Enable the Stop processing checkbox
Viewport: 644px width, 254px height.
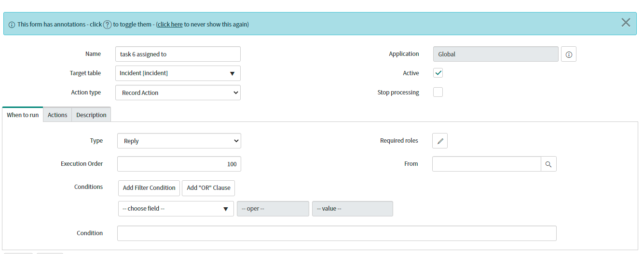tap(438, 92)
